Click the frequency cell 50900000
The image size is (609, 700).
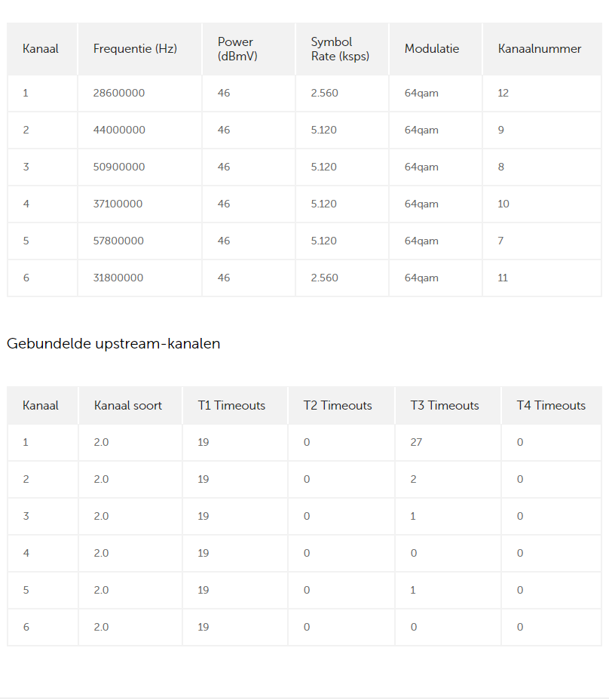119,167
